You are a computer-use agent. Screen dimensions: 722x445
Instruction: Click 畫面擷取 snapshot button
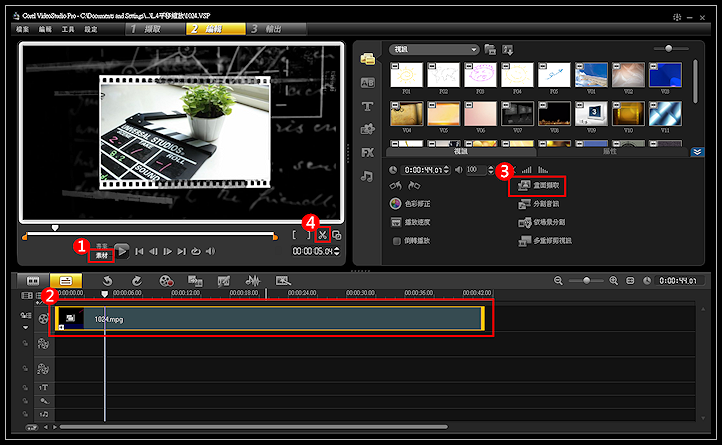(x=538, y=185)
